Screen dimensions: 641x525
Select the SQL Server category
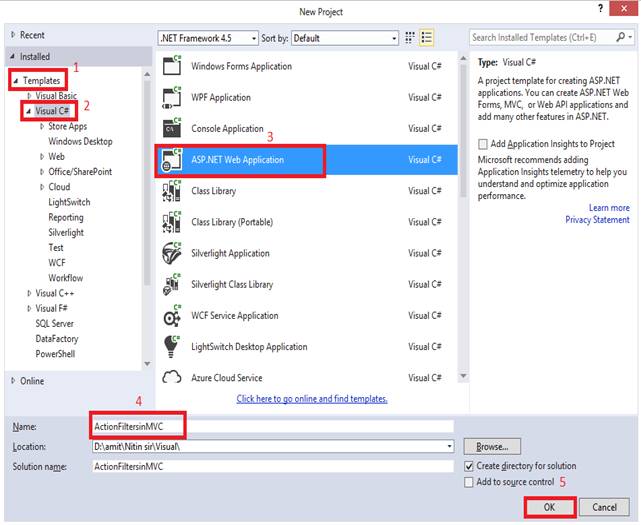pos(54,323)
